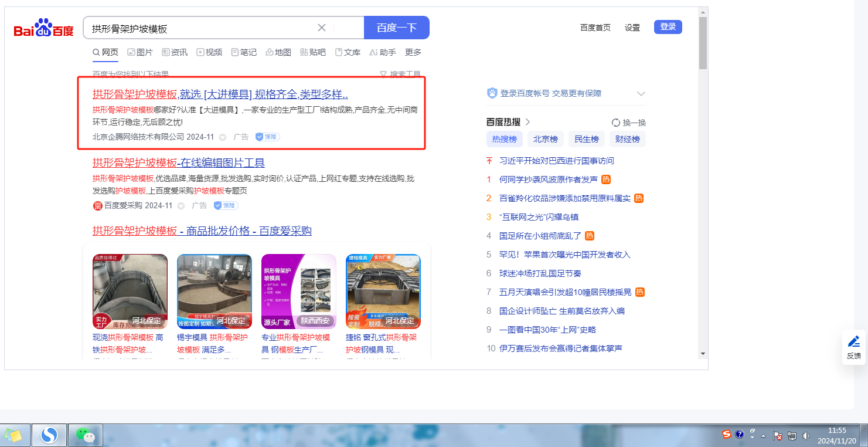The height and width of the screenshot is (447, 868).
Task: Select the 财经榜 hot list tab
Action: tap(627, 139)
